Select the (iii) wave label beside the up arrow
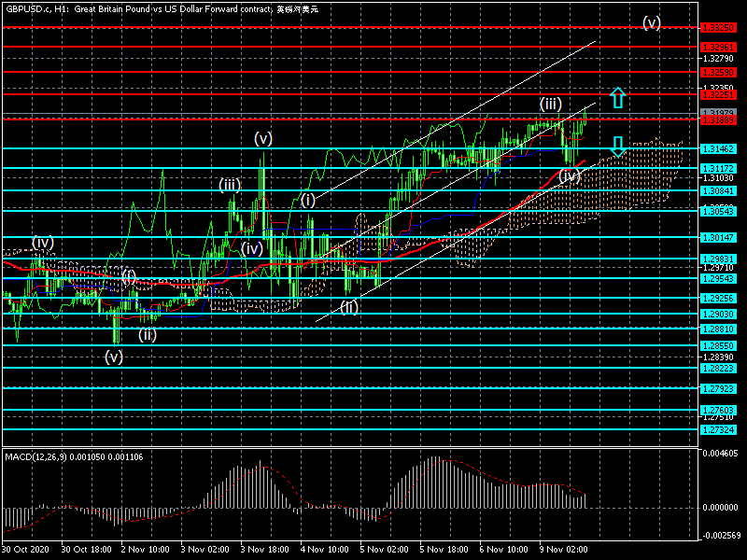The height and width of the screenshot is (560, 747). (550, 104)
